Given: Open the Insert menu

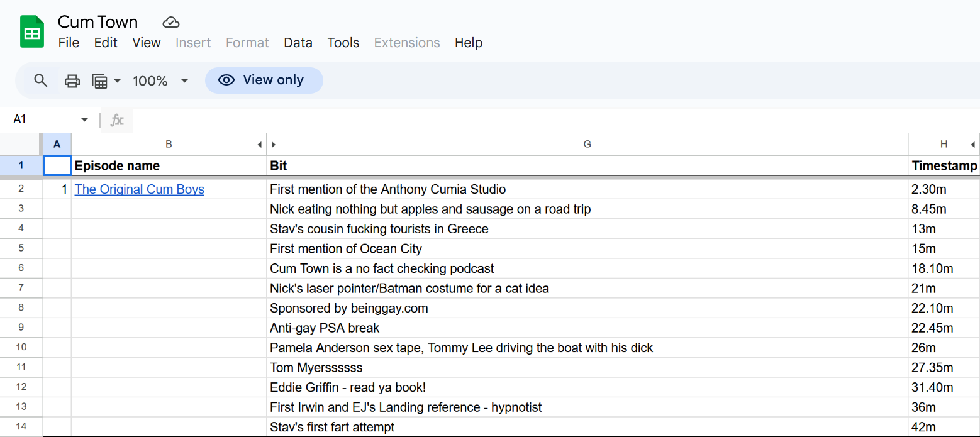Looking at the screenshot, I should (x=193, y=43).
